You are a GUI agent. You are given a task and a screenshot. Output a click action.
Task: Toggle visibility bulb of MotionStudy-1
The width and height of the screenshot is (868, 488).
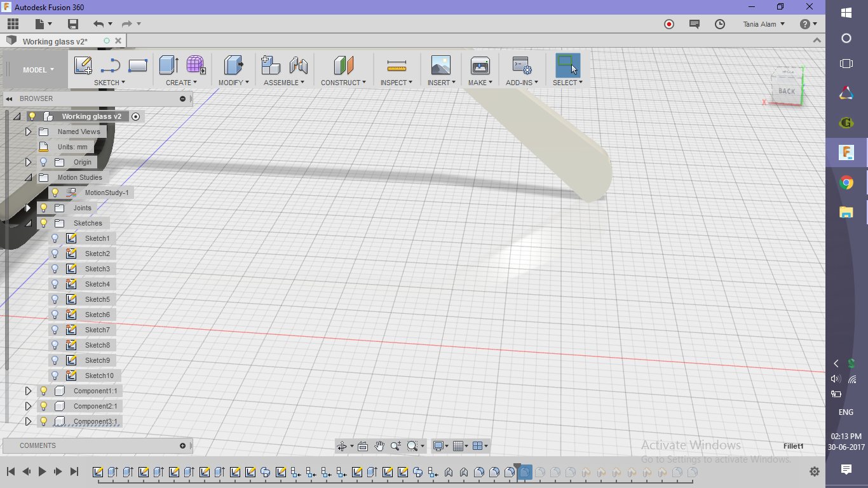coord(55,193)
